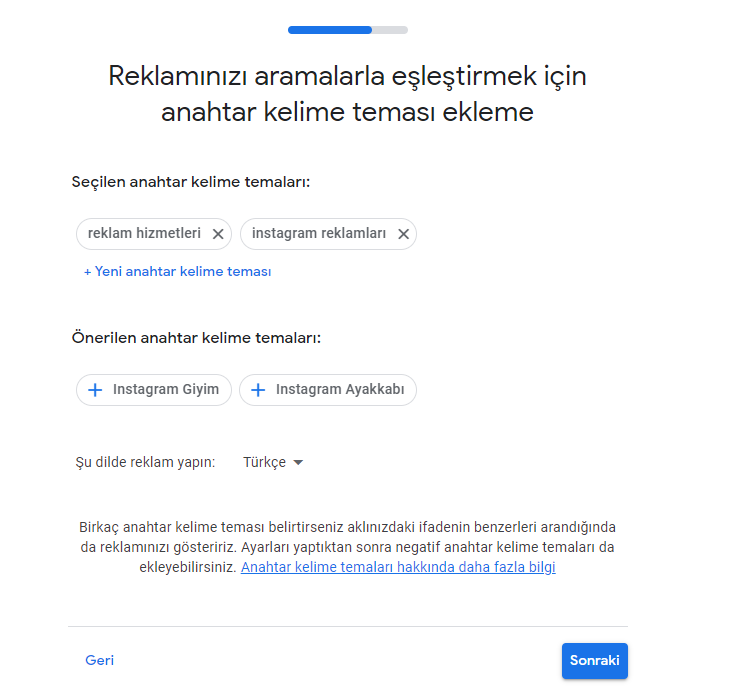Image resolution: width=742 pixels, height=697 pixels.
Task: Click the page heading about anahtar kelime teması
Action: [x=347, y=94]
